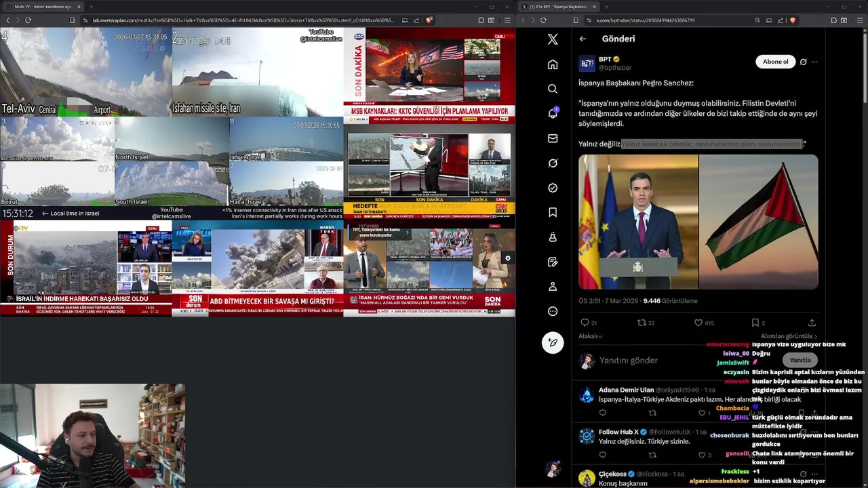Image resolution: width=868 pixels, height=488 pixels.
Task: Open X home from the sidebar logo
Action: tap(553, 39)
